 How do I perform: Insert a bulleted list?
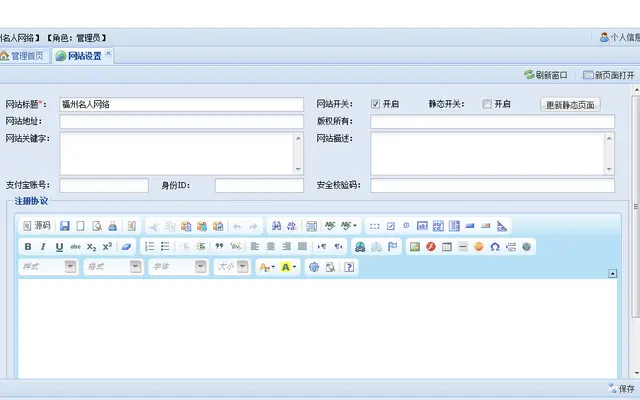165,247
